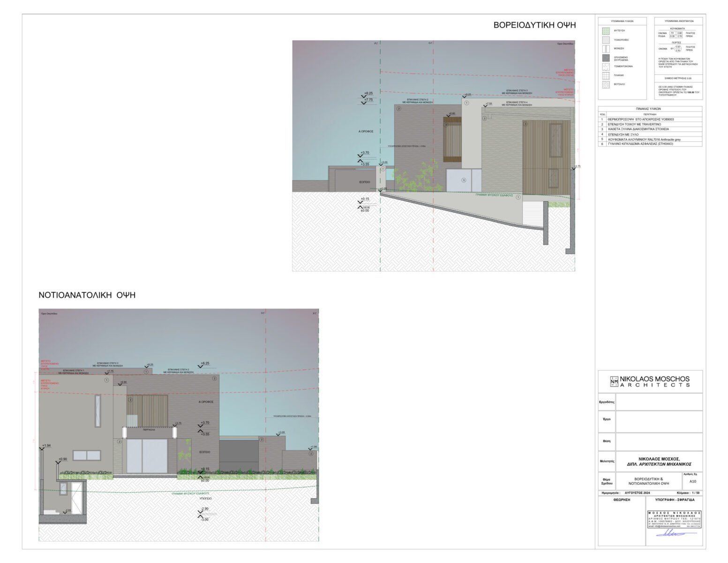Screen dimensions: 728x563
Task: Click the ΣΗΜΕΙΟ ΜΕΤΡΗΣΗΣ 0.00 label
Action: click(x=678, y=78)
